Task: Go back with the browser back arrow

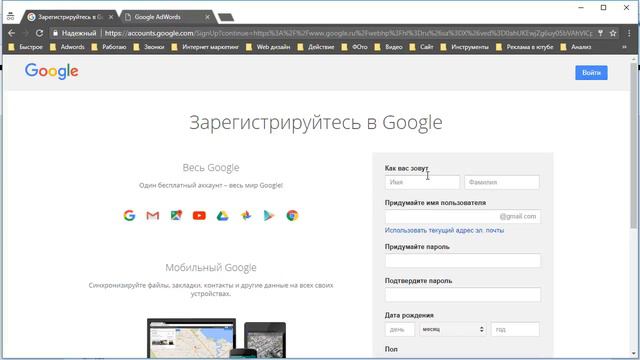Action: pos(11,33)
